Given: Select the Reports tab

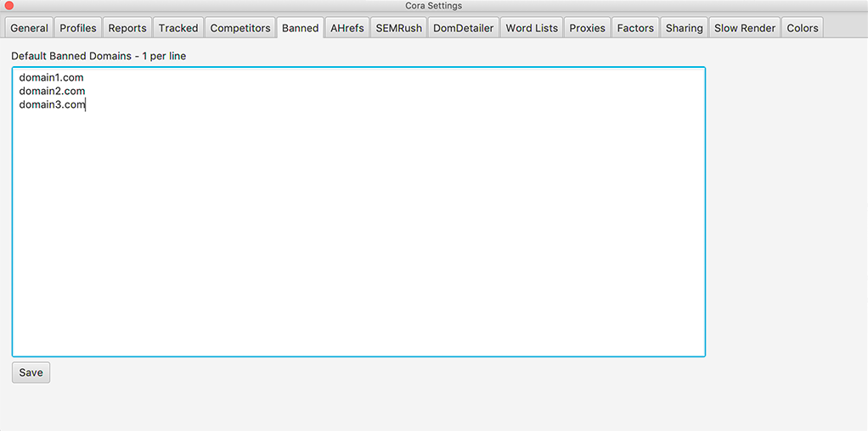Looking at the screenshot, I should click(127, 28).
